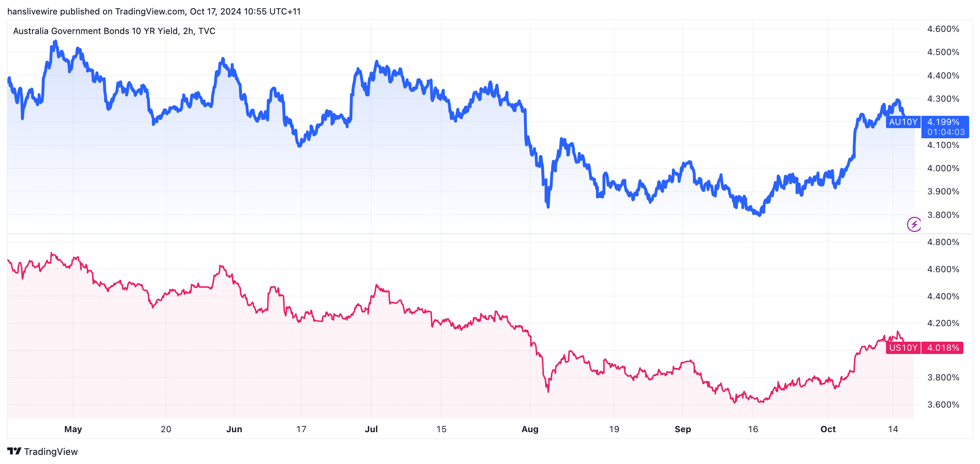Click the 3.800% level on upper price axis
Viewport: 980px width, 464px height.
pos(943,215)
